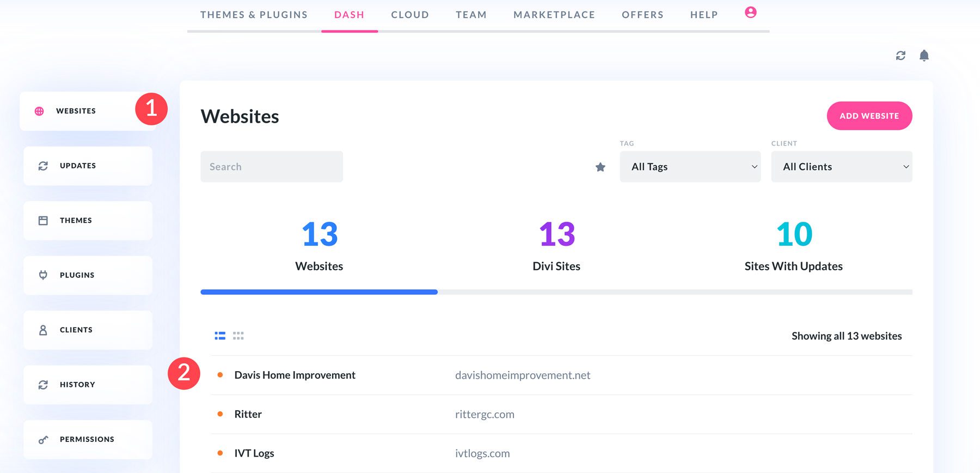Click the refresh sync icon near the bell

(x=901, y=56)
